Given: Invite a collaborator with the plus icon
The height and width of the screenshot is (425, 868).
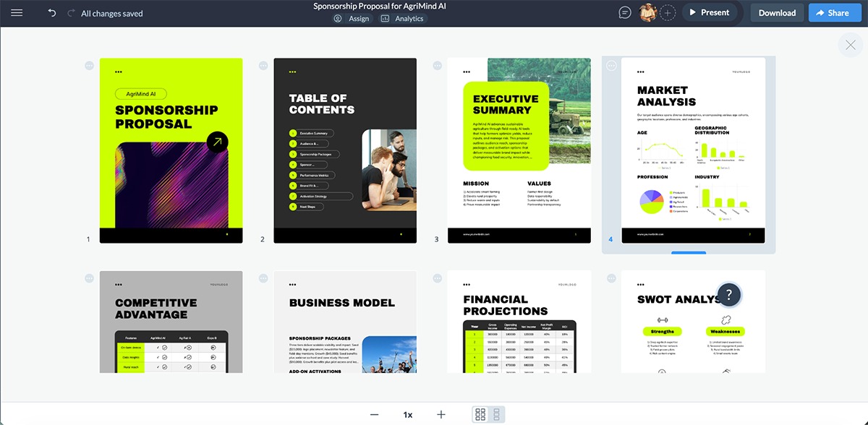Looking at the screenshot, I should tap(668, 12).
